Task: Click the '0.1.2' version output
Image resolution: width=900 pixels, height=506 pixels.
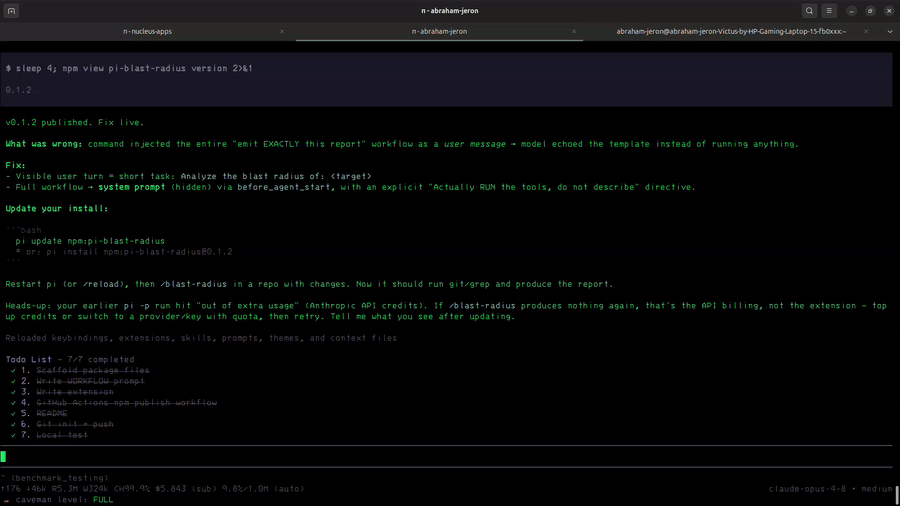Action: coord(18,90)
